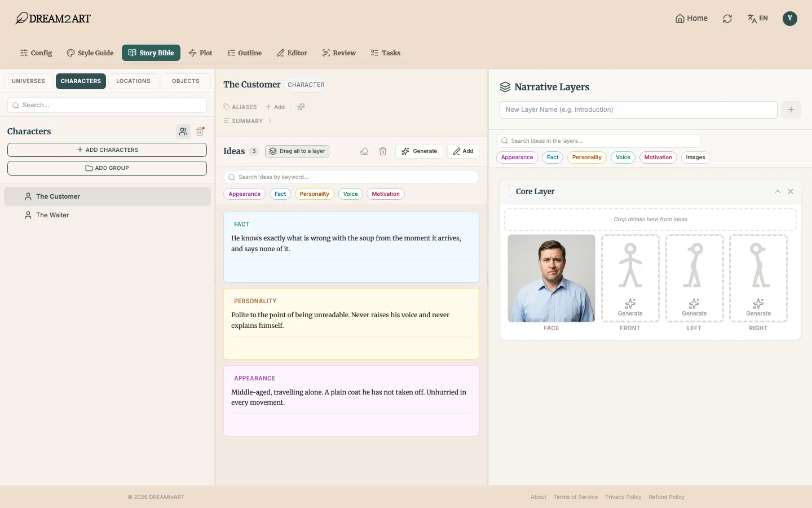Click the plus button to add new layer
This screenshot has height=508, width=812.
tap(791, 110)
